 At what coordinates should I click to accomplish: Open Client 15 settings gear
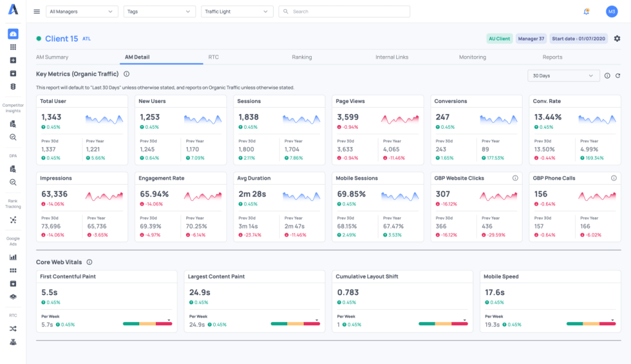coord(617,39)
